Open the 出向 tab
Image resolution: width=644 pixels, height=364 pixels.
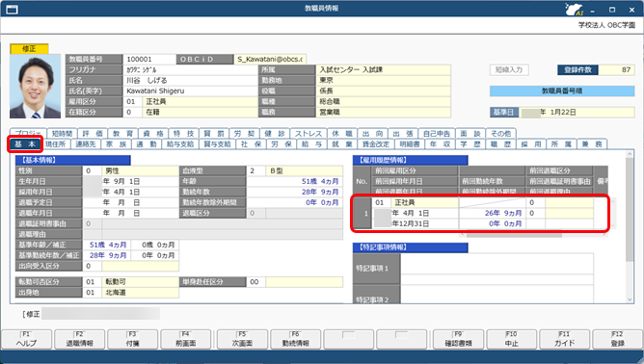[x=372, y=134]
